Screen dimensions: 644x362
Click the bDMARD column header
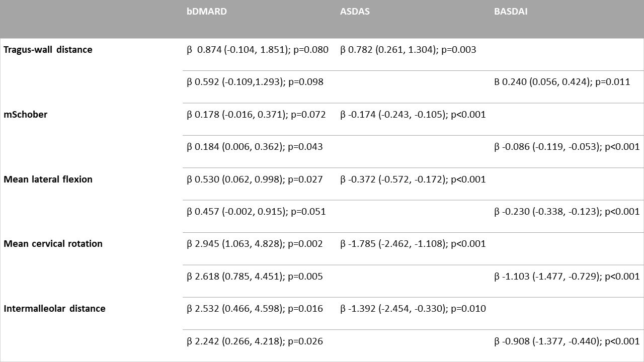(207, 11)
